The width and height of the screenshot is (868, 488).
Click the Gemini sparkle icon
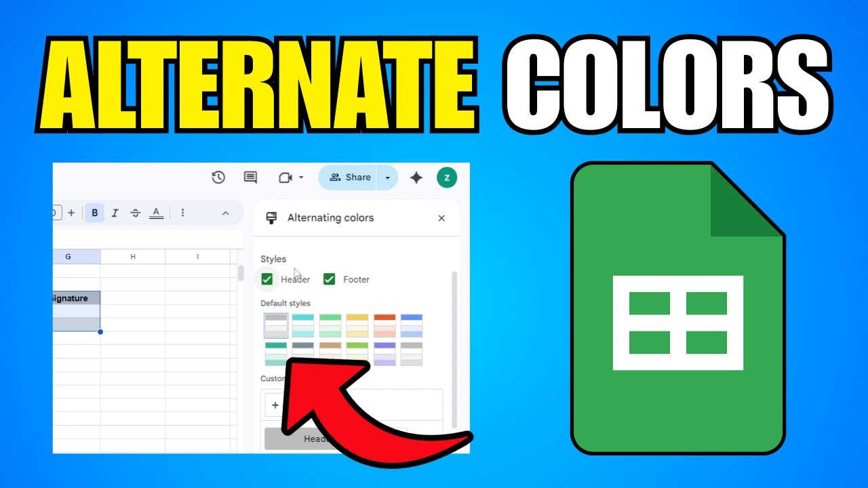pos(416,178)
